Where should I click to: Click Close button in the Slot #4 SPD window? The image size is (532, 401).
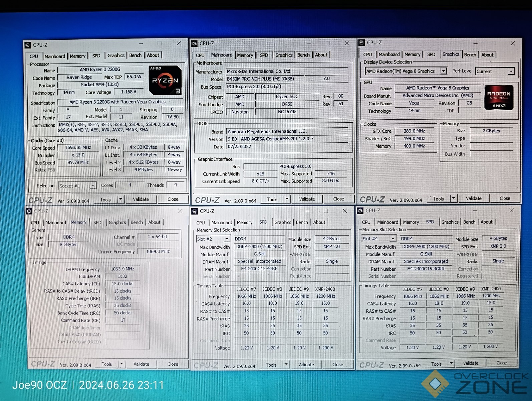(x=502, y=363)
